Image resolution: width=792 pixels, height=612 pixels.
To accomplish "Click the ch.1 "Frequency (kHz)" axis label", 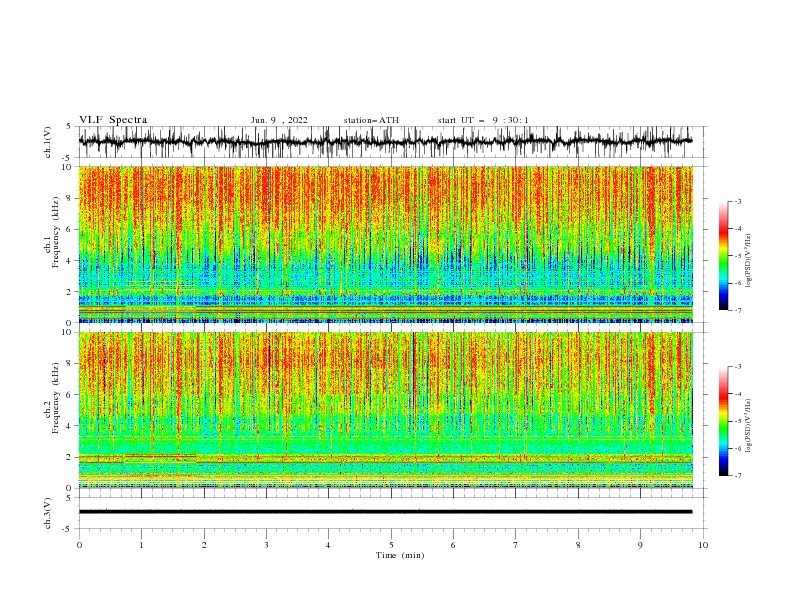I will coord(56,232).
